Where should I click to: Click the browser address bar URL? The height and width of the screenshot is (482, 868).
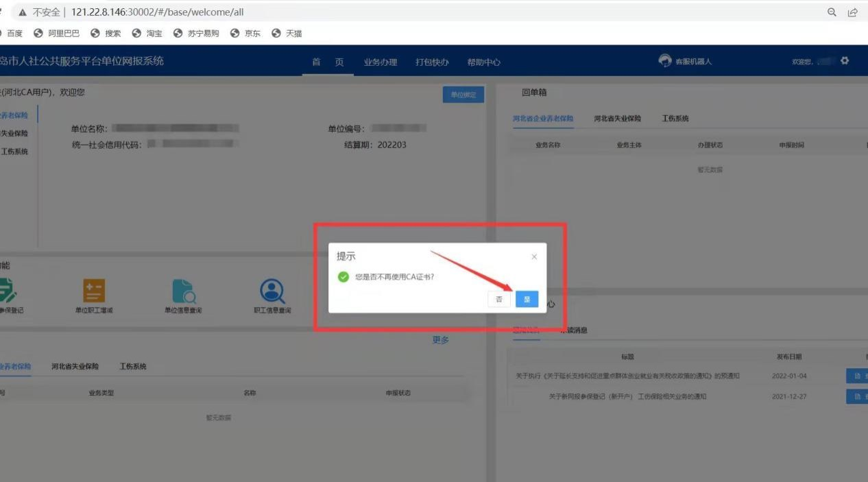click(158, 12)
